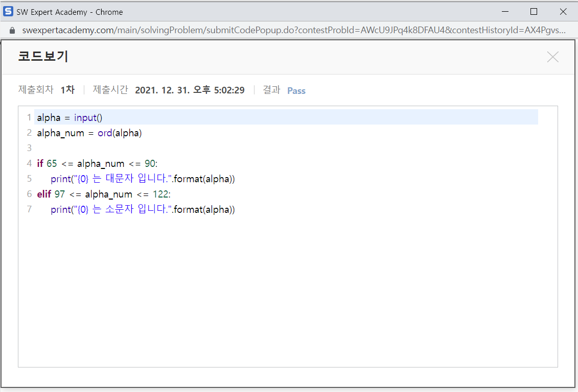This screenshot has width=578, height=392.
Task: Click line number 3 in the code gutter
Action: [29, 148]
